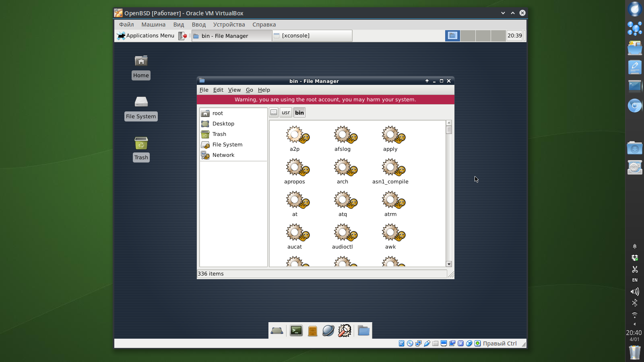Click the Bluetooth icon in the host tray
The image size is (644, 362).
(635, 303)
